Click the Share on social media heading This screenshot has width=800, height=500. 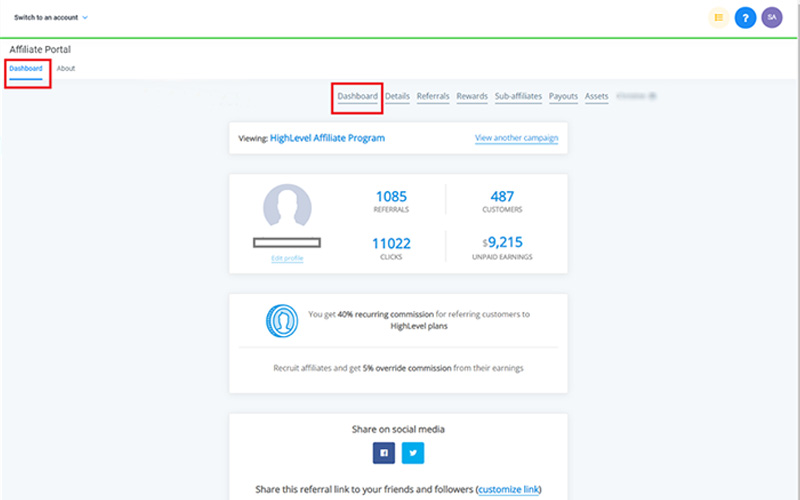tap(398, 429)
